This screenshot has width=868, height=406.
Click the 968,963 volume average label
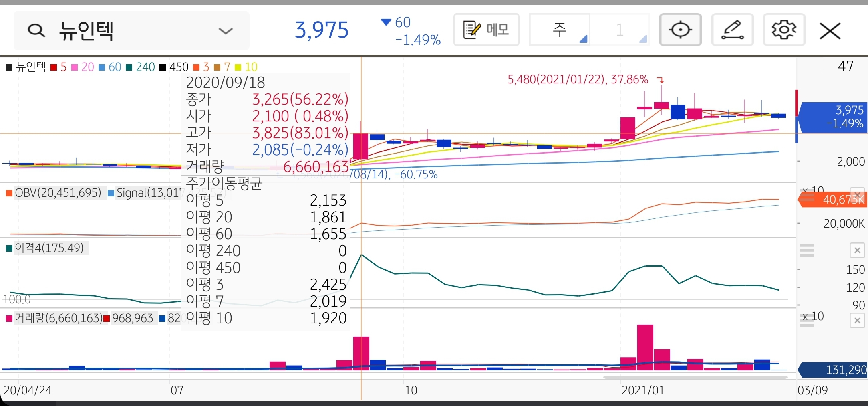tap(129, 318)
